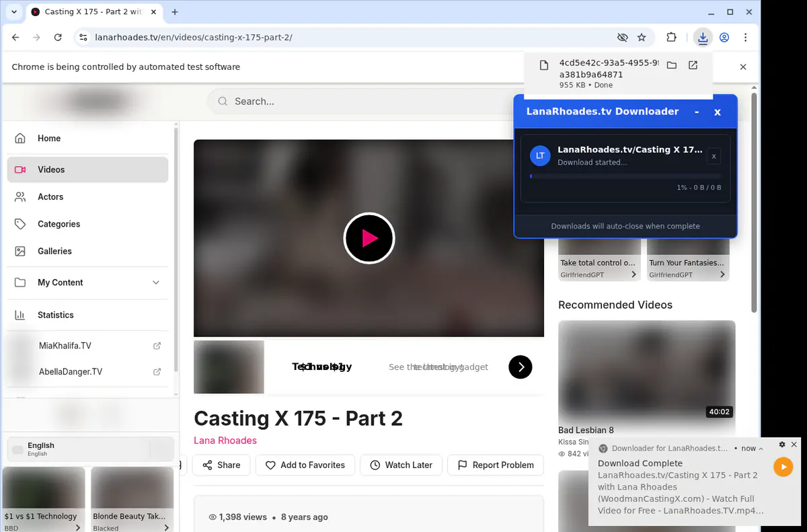Click the ad banner next arrow button
This screenshot has width=807, height=532.
pyautogui.click(x=521, y=367)
